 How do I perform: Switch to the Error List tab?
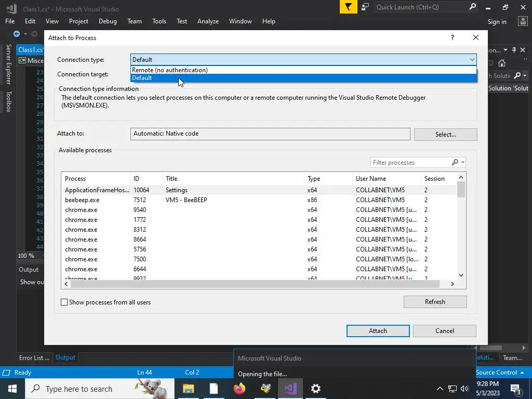[x=34, y=357]
